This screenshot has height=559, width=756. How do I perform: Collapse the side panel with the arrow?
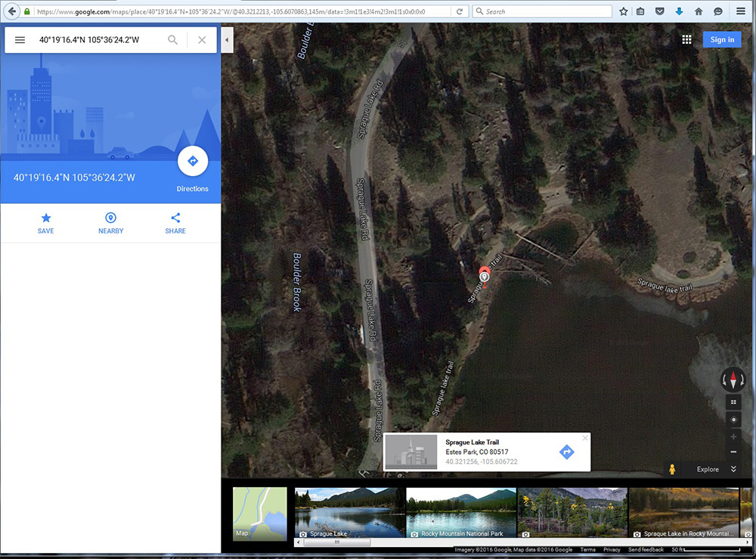(x=228, y=40)
